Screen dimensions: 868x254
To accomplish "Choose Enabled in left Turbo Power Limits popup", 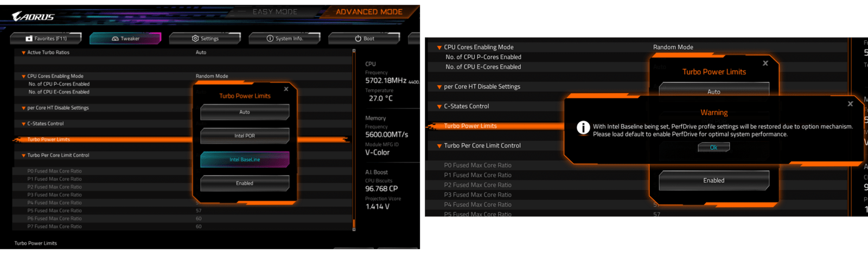I will (x=245, y=183).
